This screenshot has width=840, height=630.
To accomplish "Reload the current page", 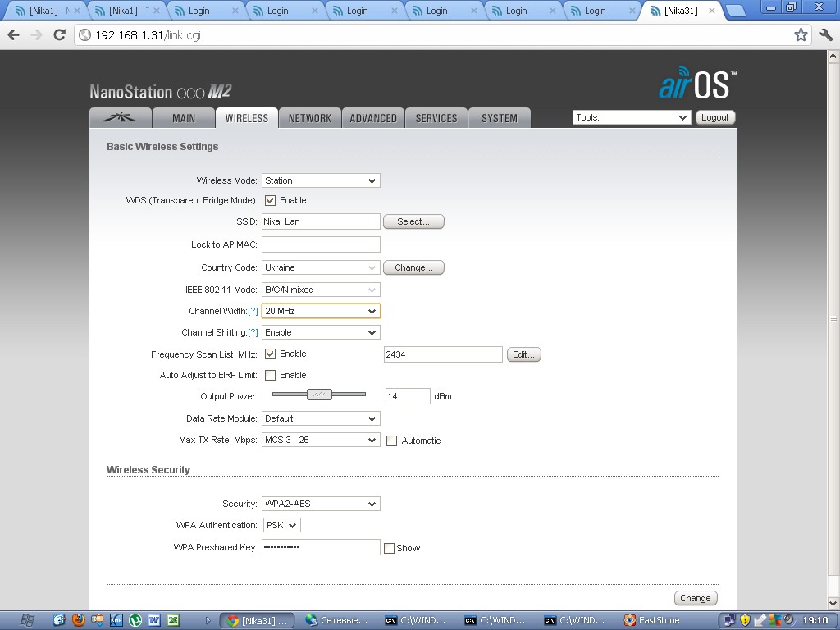I will [x=59, y=34].
